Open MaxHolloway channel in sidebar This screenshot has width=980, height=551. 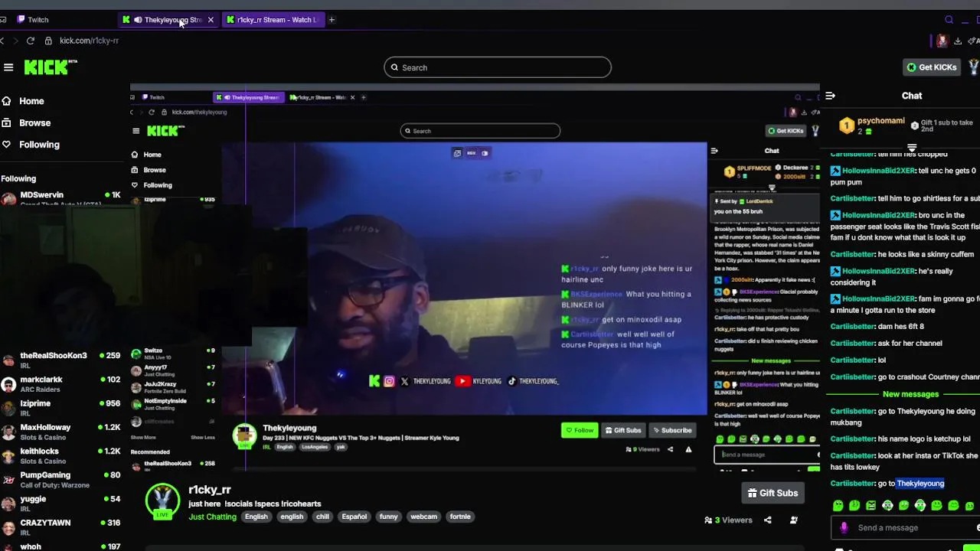click(x=61, y=432)
